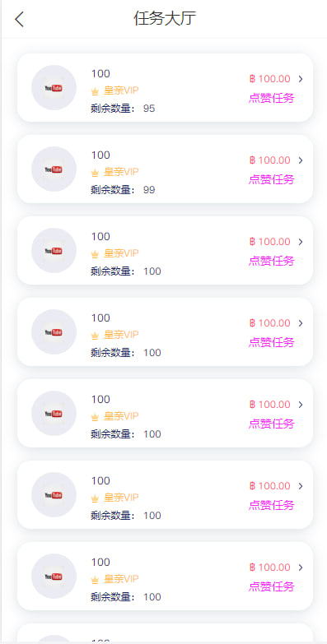This screenshot has width=327, height=644.
Task: Expand fourth task via right chevron
Action: tap(301, 322)
